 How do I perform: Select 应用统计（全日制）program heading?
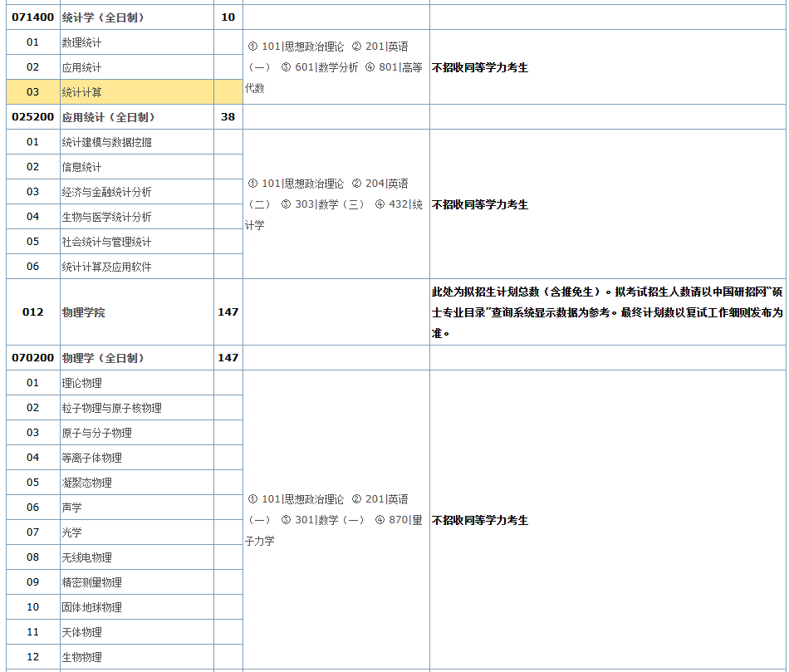tap(108, 117)
